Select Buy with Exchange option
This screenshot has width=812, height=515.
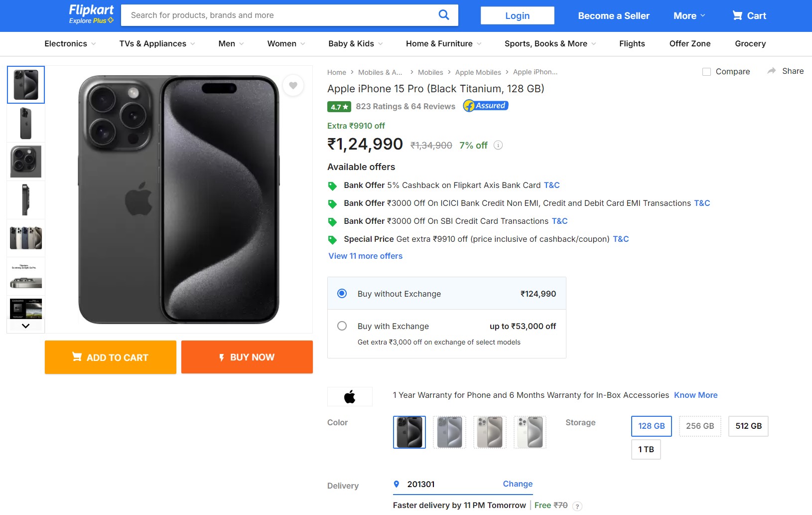tap(342, 326)
